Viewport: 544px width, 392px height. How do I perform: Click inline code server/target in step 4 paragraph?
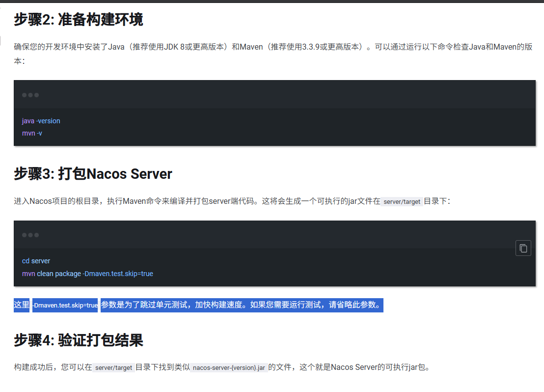114,367
